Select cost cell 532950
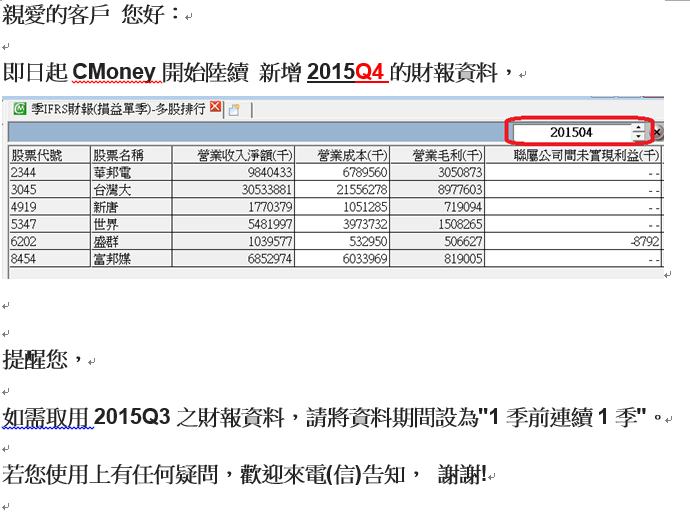The height and width of the screenshot is (521, 690). click(342, 241)
